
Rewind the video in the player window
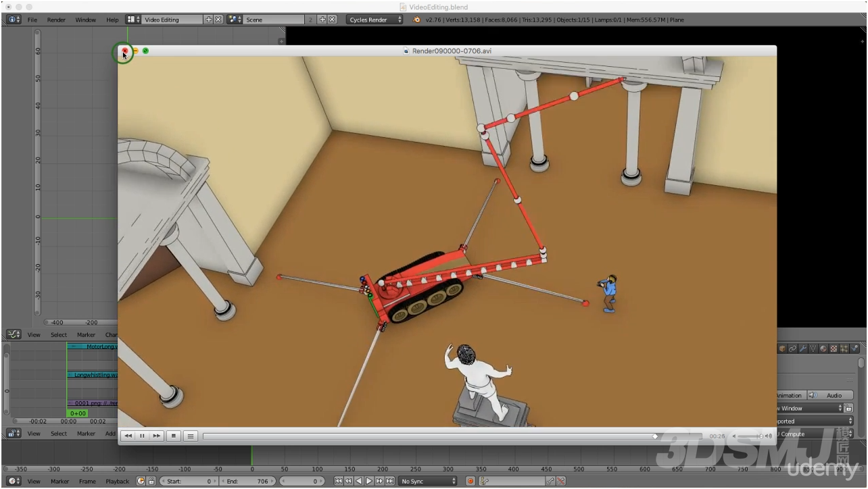click(x=128, y=436)
